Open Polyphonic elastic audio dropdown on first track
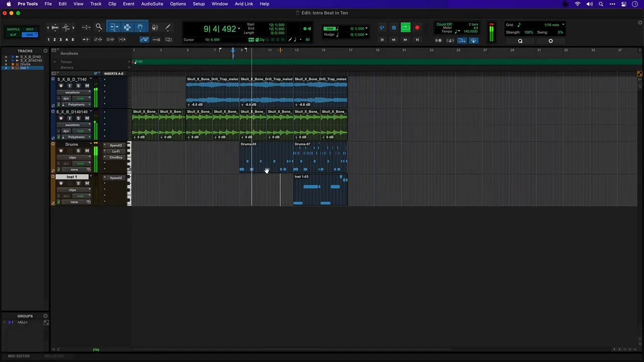The width and height of the screenshot is (644, 362). point(76,105)
